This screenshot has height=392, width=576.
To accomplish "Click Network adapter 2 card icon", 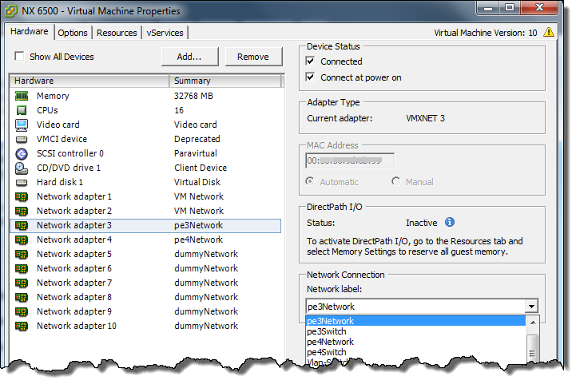I will coord(22,212).
